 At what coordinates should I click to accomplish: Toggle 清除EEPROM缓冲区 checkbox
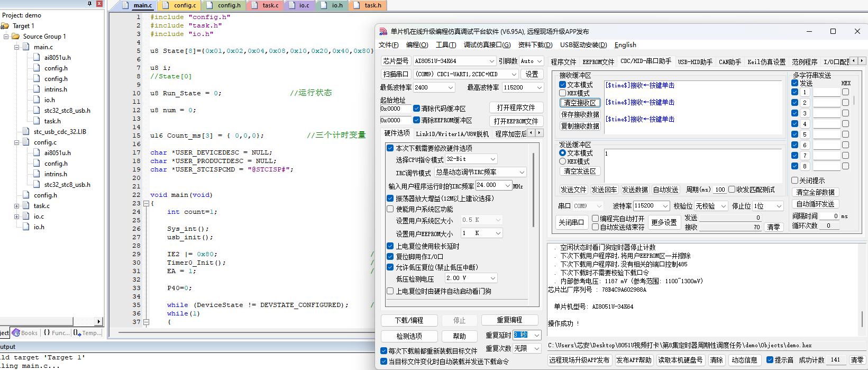click(417, 120)
